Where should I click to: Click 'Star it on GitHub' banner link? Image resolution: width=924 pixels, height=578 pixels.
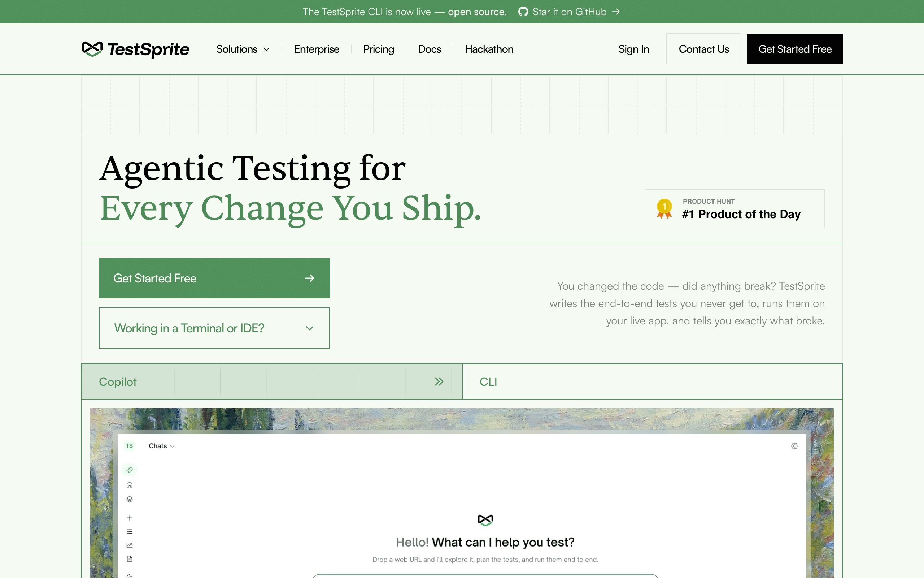coord(569,12)
